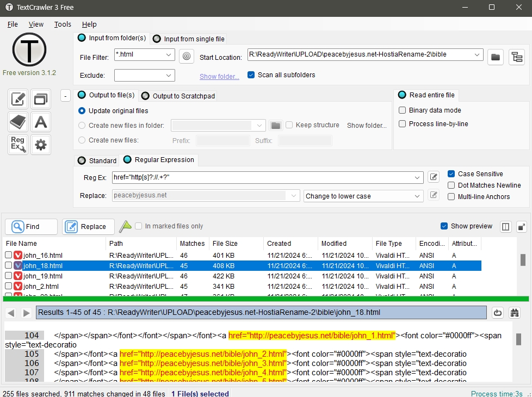Sort by File Name column header
Viewport: 532px width, 397px height.
point(54,244)
